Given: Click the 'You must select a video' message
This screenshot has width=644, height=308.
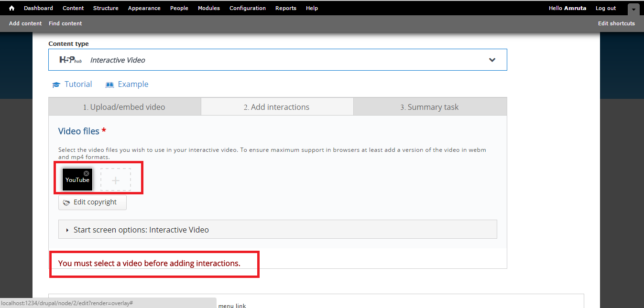Looking at the screenshot, I should click(149, 263).
